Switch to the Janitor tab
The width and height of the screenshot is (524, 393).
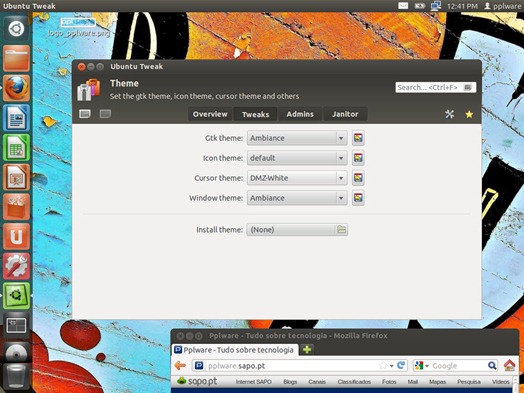click(345, 114)
